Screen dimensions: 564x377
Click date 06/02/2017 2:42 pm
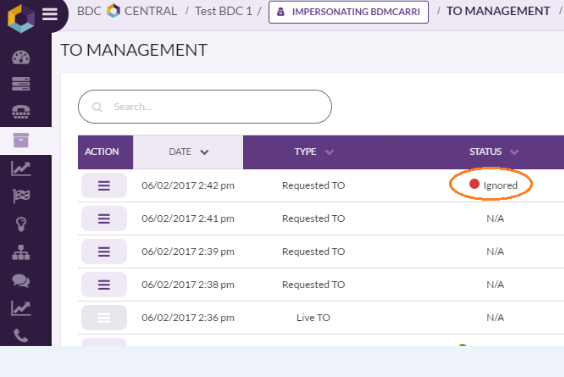[x=188, y=186]
